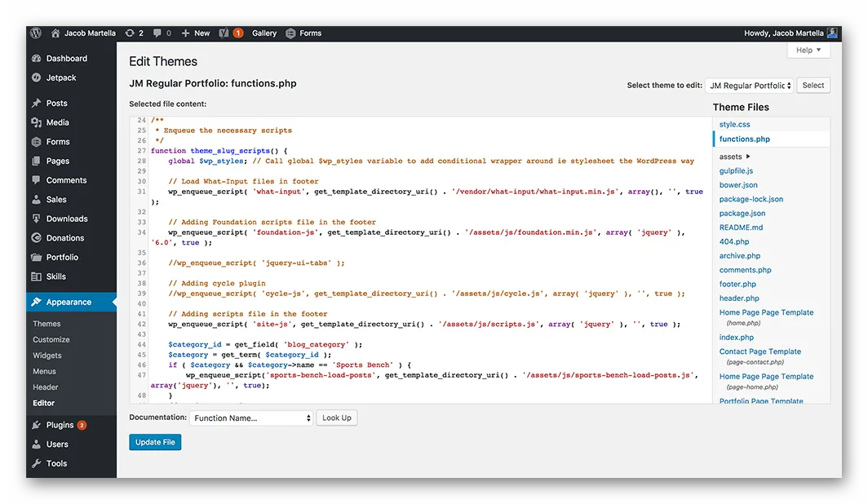Open Gallery in the admin bar
Image resolution: width=868 pixels, height=504 pixels.
[x=264, y=33]
